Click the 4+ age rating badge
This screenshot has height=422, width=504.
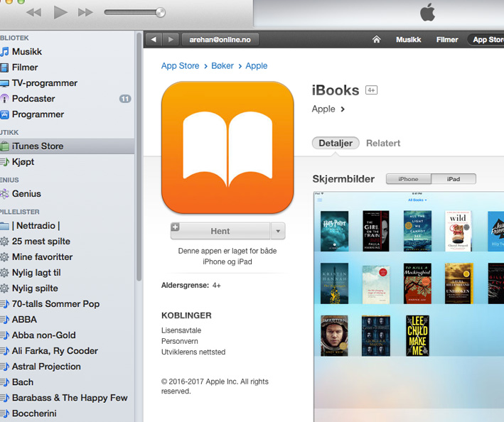[372, 90]
